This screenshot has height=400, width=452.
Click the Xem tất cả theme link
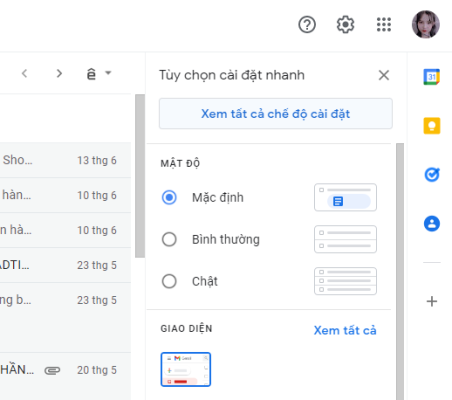[345, 330]
